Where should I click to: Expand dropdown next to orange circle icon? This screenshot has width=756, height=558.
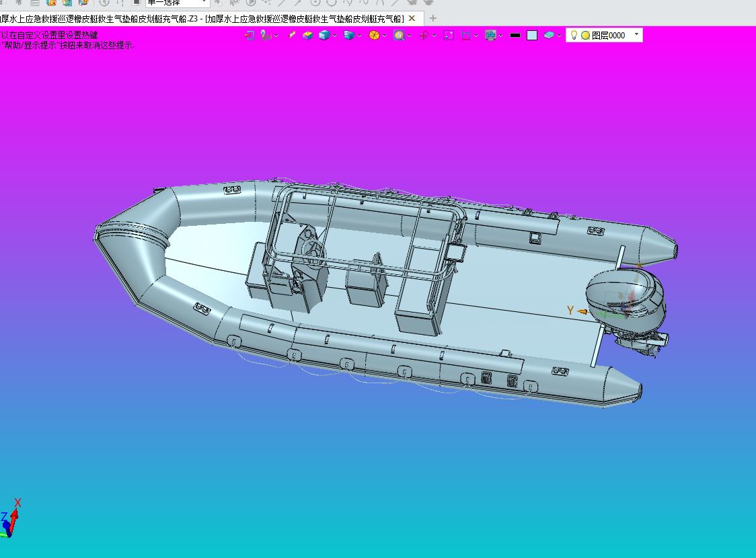384,36
